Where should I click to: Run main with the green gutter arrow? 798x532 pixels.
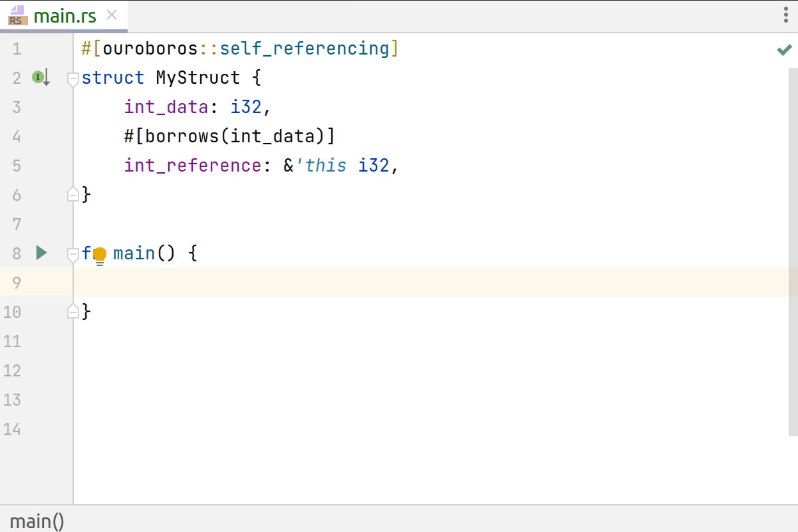click(x=41, y=253)
